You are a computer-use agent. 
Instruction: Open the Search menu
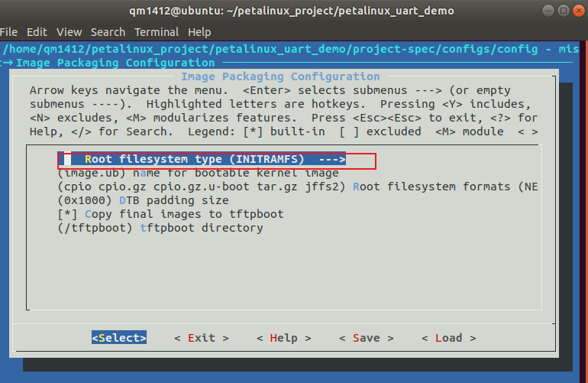coord(108,32)
